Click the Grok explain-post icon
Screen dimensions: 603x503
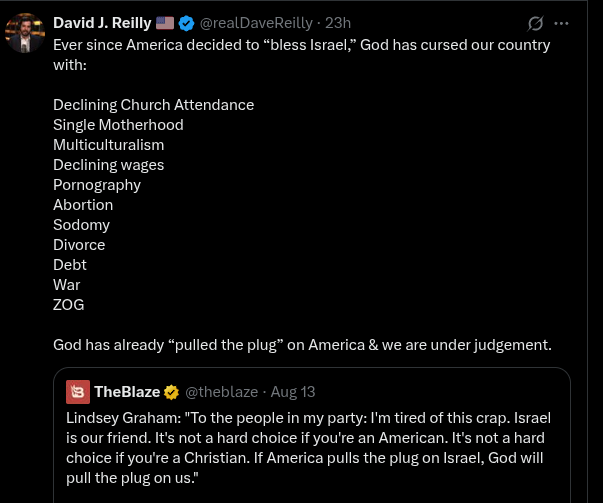click(535, 23)
